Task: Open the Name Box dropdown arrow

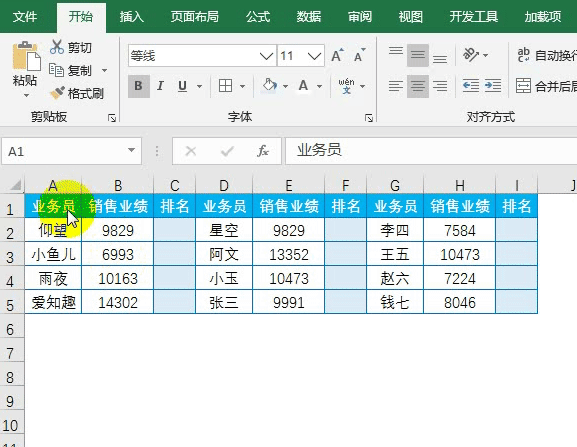Action: tap(131, 150)
